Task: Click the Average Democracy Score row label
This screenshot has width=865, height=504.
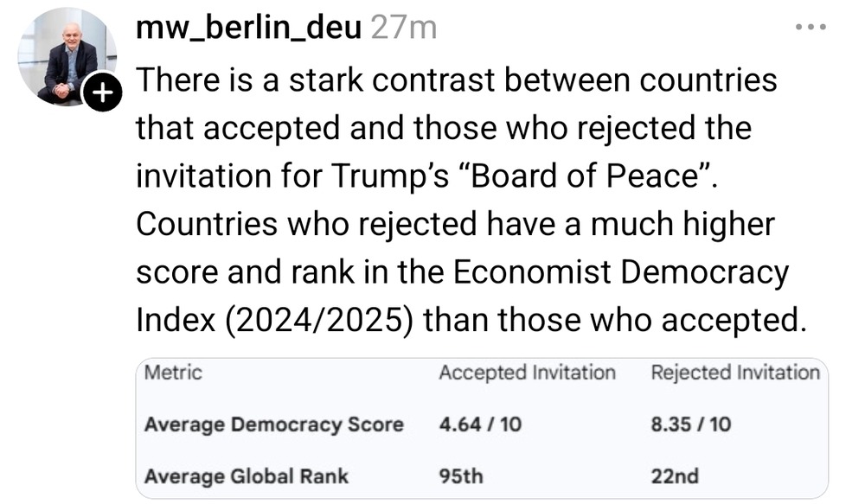Action: coord(273,424)
